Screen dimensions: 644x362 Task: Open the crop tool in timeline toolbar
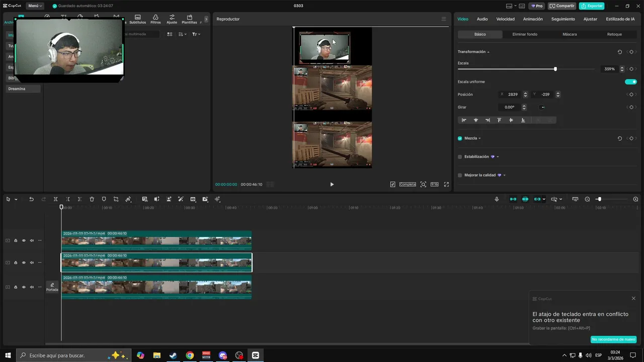coord(116,199)
